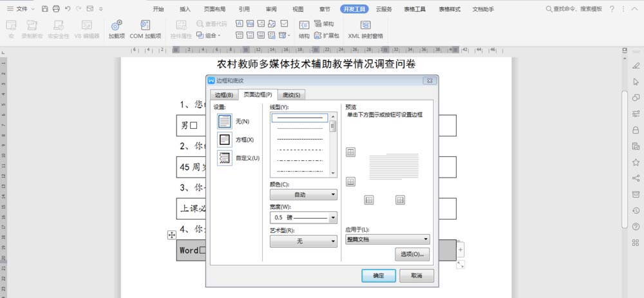The height and width of the screenshot is (298, 644).
Task: Click the document copy icon in right sidebar
Action: pyautogui.click(x=636, y=146)
